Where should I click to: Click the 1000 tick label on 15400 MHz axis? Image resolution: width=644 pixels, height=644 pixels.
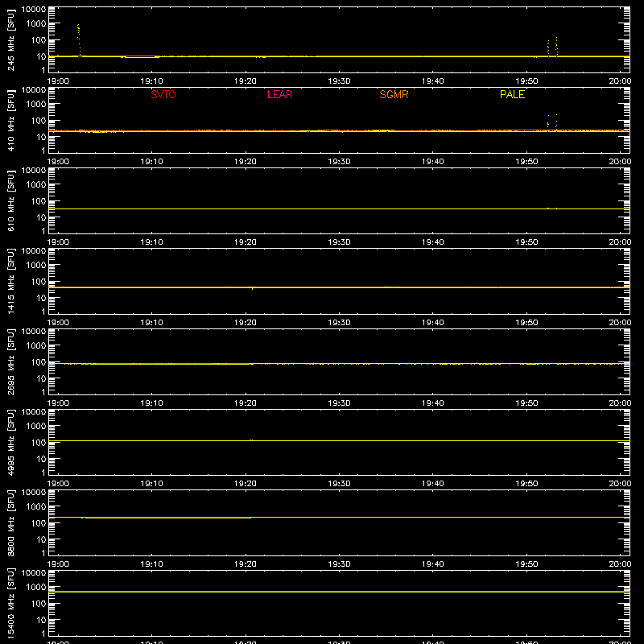[x=36, y=587]
